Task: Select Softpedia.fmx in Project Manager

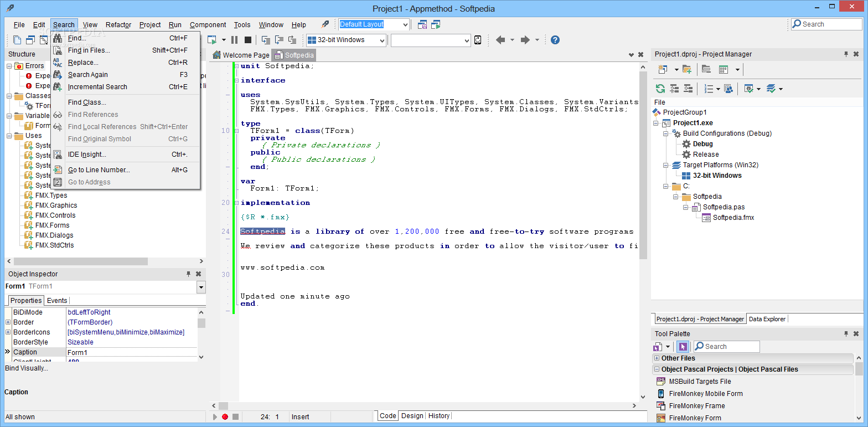Action: 733,218
